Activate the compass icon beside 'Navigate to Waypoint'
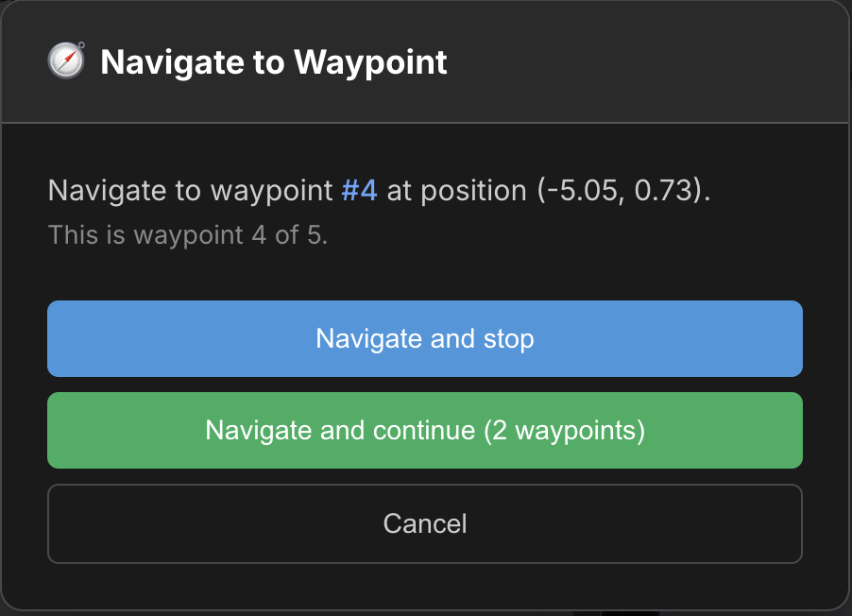The height and width of the screenshot is (616, 852). tap(66, 60)
